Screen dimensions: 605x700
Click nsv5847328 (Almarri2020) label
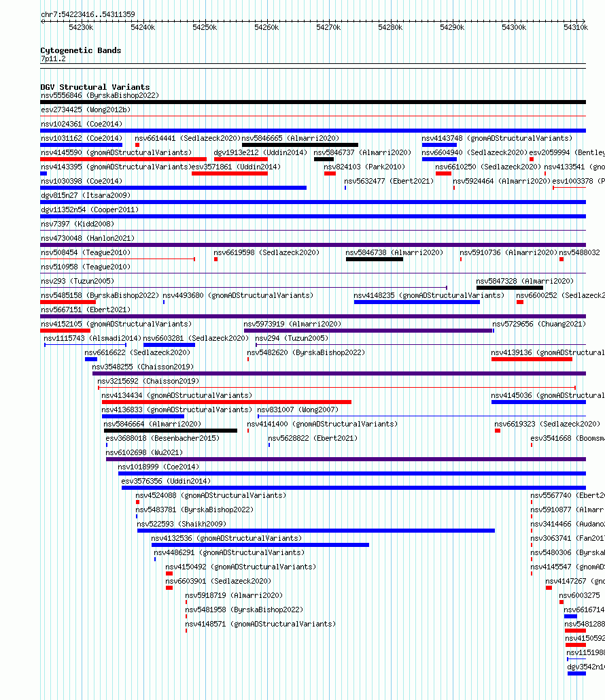click(x=525, y=281)
